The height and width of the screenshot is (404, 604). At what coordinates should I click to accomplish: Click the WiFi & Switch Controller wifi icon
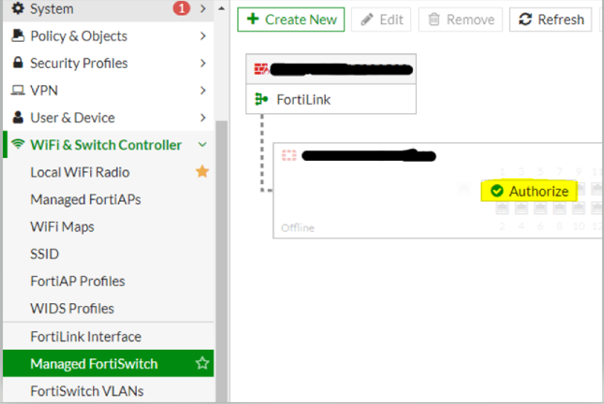(x=18, y=144)
